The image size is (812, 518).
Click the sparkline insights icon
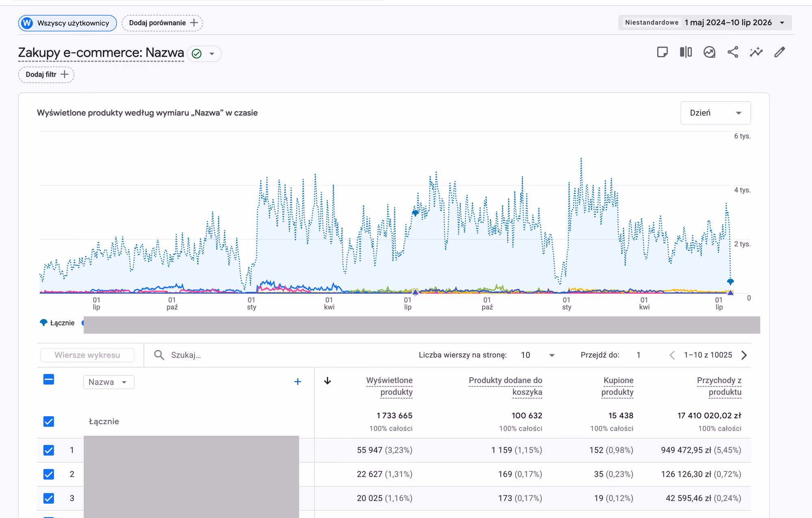(756, 52)
